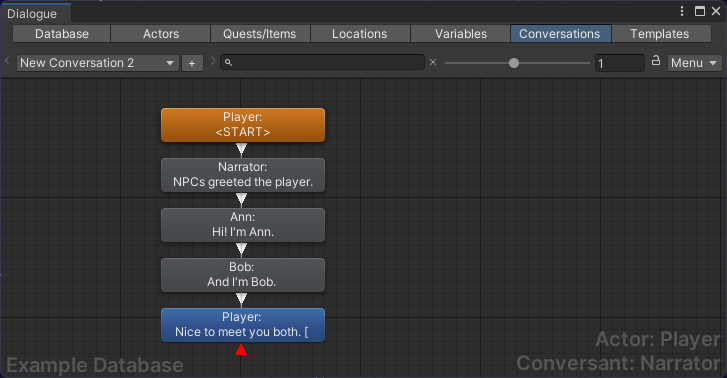This screenshot has width=727, height=378.
Task: Click link arrow between Narrator and Ann
Action: click(x=241, y=199)
